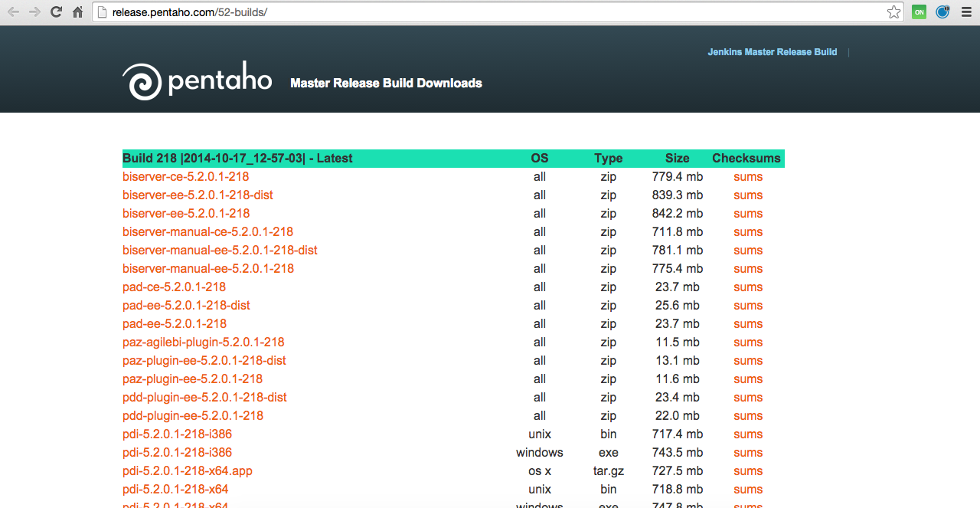Open sums for paz-plugin-ee-5.2.0.1-218-dist
The width and height of the screenshot is (980, 508).
coord(748,361)
